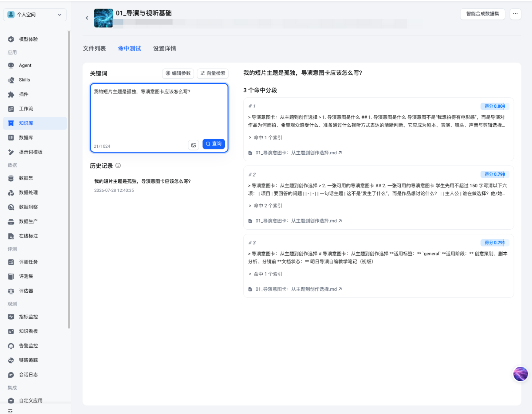Open the 在线标注 sidebar icon

pyautogui.click(x=11, y=236)
